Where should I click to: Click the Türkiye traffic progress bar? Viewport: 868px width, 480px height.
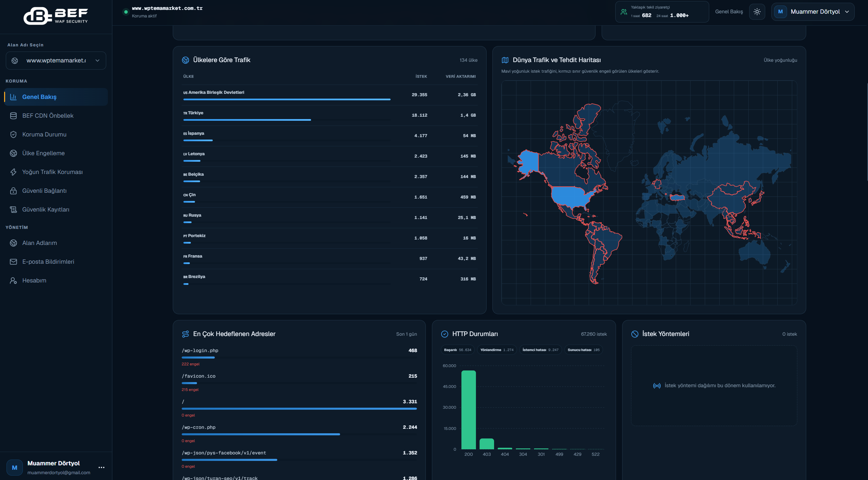(x=247, y=120)
